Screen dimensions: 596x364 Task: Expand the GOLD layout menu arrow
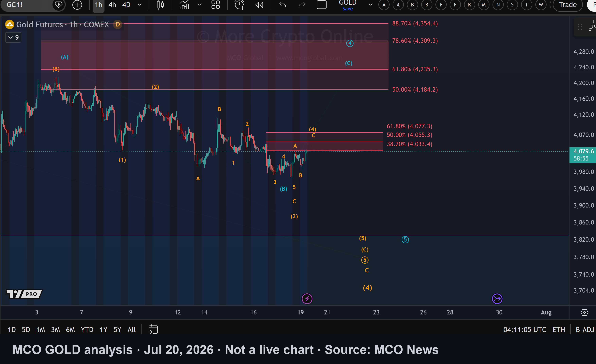coord(370,5)
